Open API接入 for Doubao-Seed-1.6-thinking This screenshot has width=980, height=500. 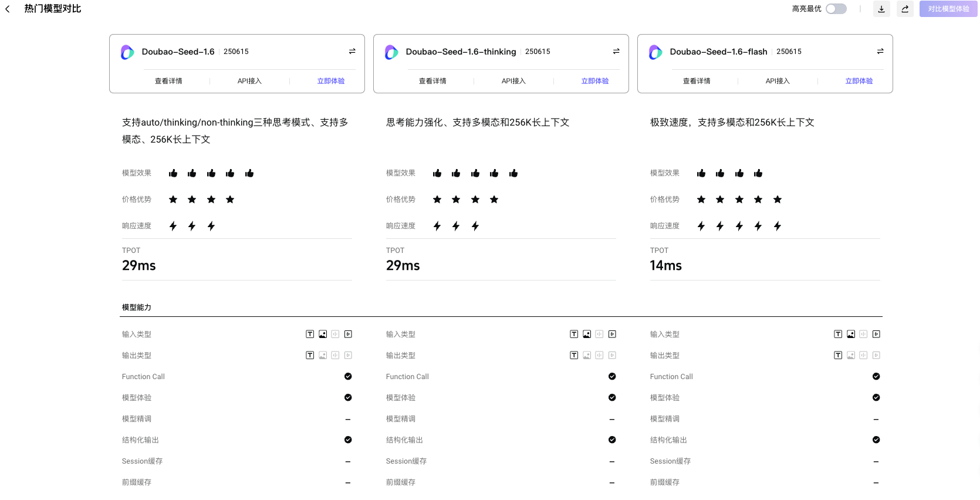click(x=513, y=81)
